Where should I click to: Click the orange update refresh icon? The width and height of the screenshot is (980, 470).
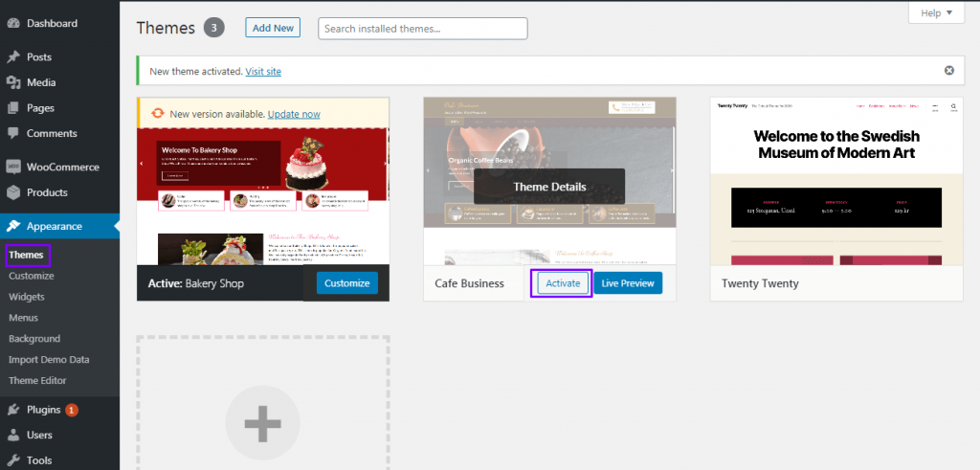(158, 113)
